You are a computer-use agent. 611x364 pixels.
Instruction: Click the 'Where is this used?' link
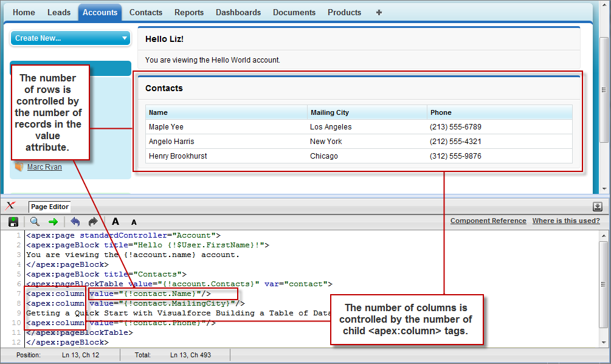click(566, 221)
